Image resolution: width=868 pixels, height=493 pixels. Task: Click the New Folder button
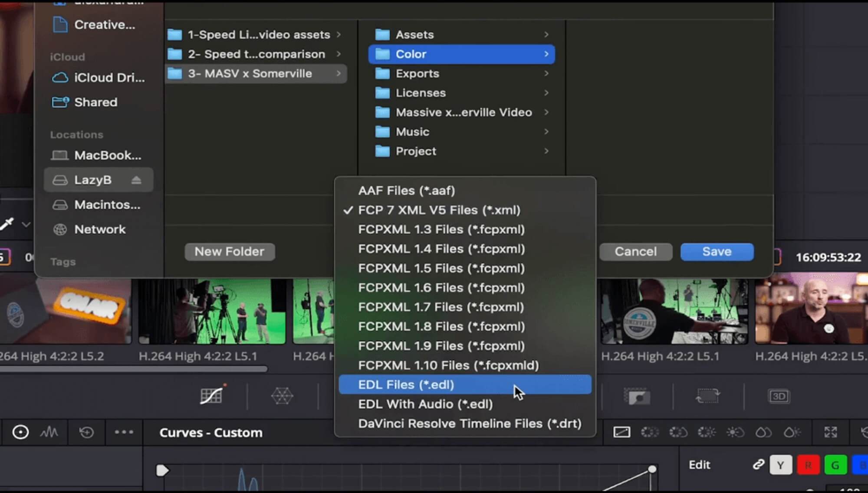tap(230, 251)
